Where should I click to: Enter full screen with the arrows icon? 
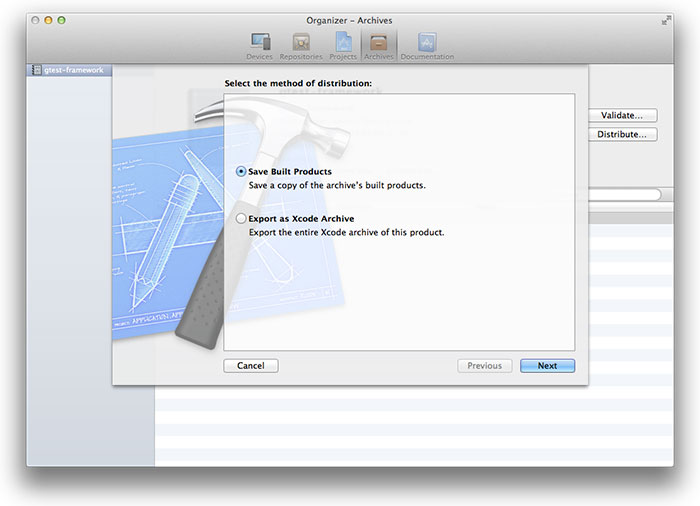[x=666, y=20]
